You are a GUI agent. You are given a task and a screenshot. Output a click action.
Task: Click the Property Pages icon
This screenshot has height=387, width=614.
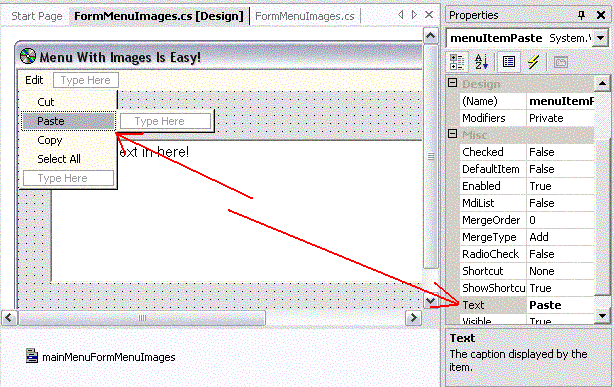click(x=561, y=62)
